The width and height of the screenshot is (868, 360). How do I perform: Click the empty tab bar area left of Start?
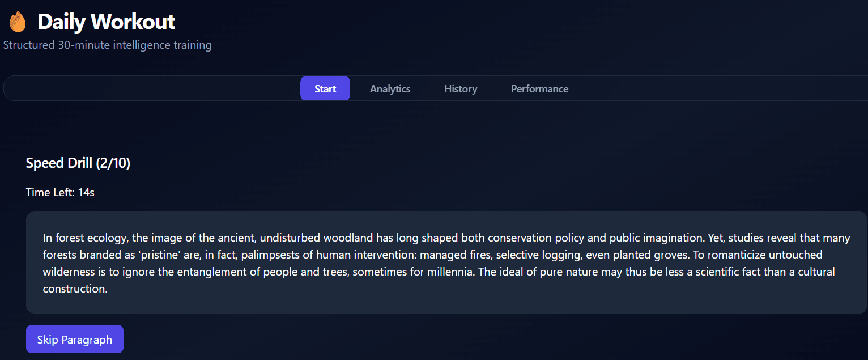(152, 88)
